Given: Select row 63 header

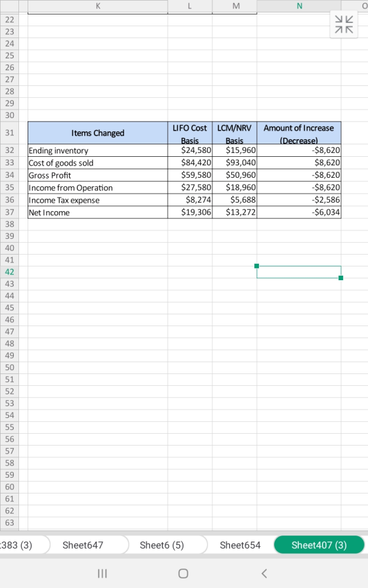Looking at the screenshot, I should [9, 523].
